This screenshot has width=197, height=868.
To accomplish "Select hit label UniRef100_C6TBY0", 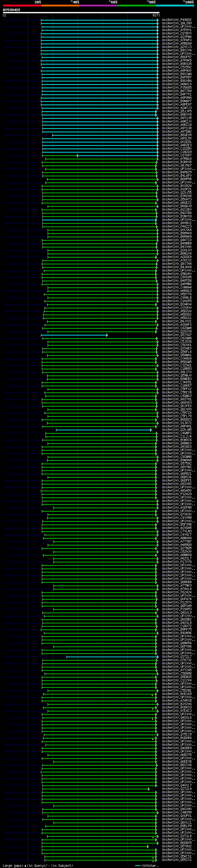I will (x=177, y=33).
